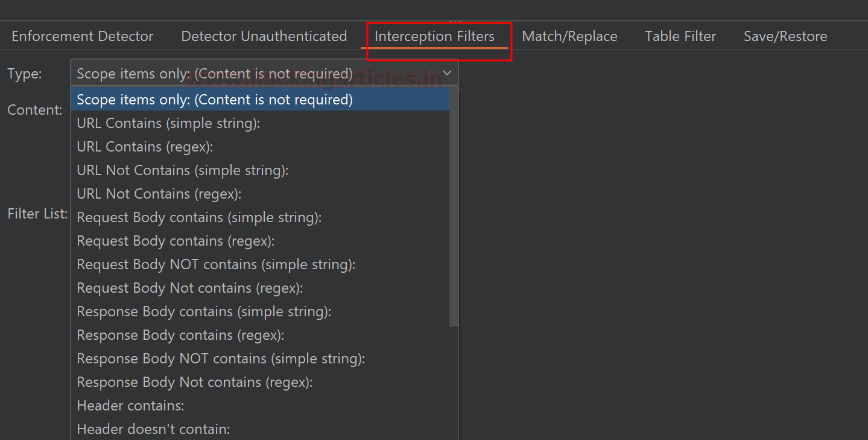Switch to Detector Unauthenticated tab
This screenshot has width=868, height=440.
264,36
